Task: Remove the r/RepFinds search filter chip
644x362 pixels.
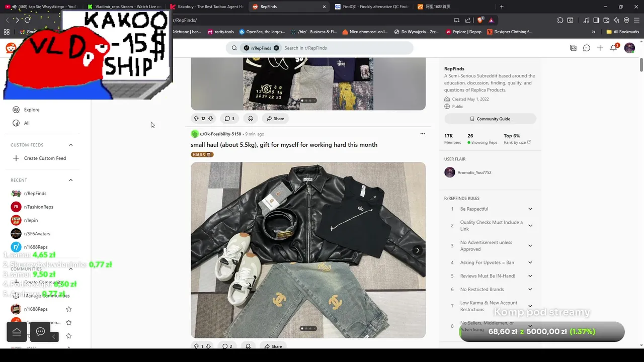Action: (276, 48)
